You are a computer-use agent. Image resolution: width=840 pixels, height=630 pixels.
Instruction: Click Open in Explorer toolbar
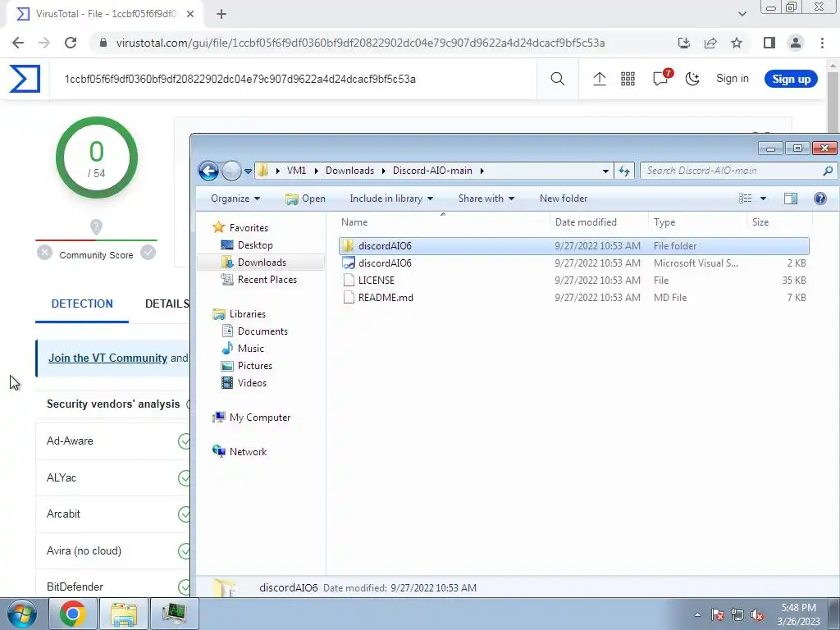305,199
